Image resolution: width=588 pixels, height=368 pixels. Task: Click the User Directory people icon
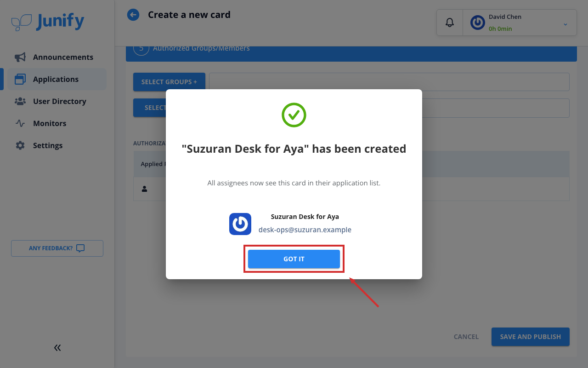(20, 101)
